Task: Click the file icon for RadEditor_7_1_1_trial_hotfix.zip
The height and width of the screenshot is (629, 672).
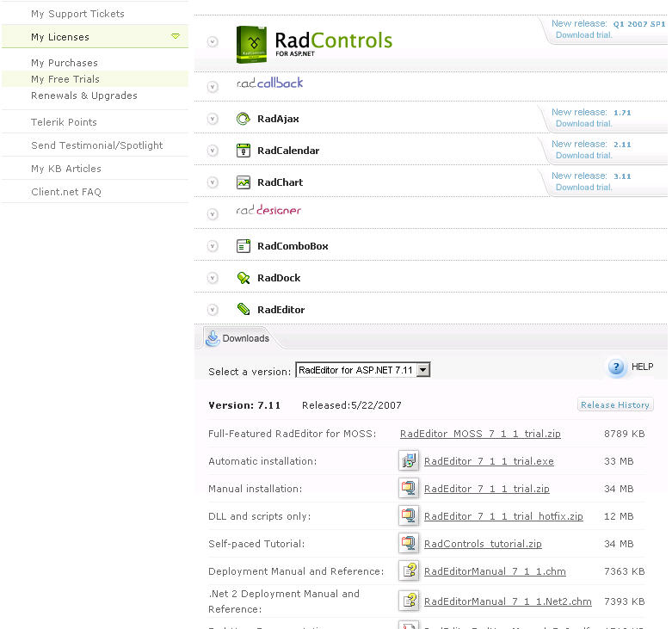Action: (x=409, y=516)
